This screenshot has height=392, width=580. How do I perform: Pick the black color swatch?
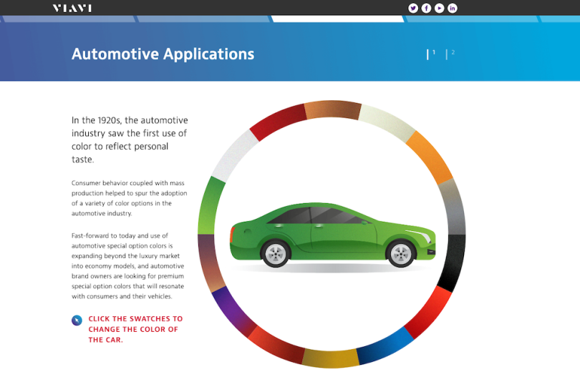click(x=452, y=261)
